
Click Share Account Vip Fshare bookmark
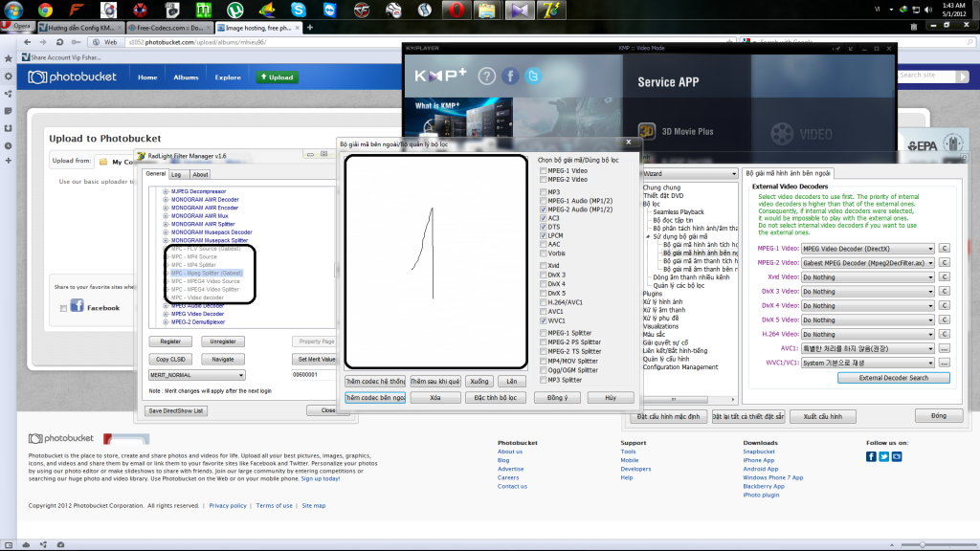(x=61, y=57)
